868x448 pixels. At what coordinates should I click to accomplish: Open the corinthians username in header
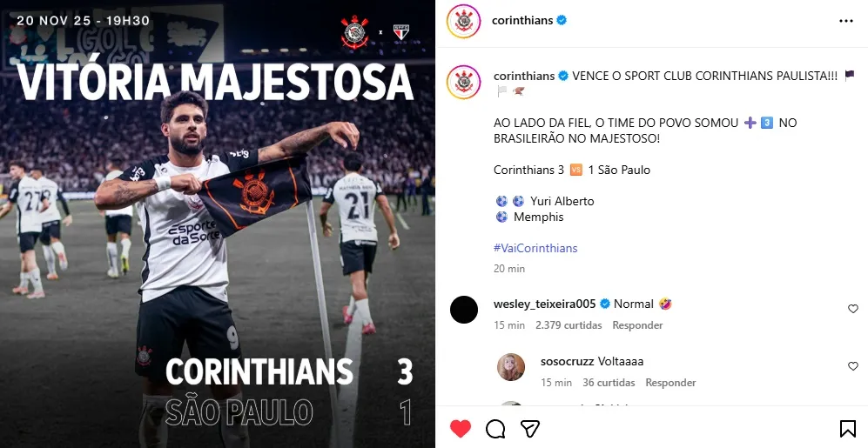coord(522,21)
